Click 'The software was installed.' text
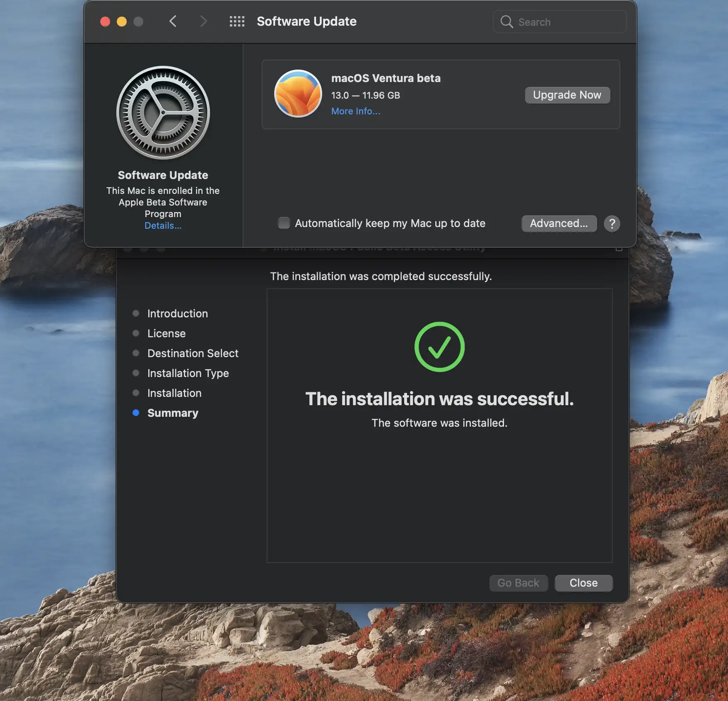This screenshot has width=728, height=701. (x=439, y=423)
